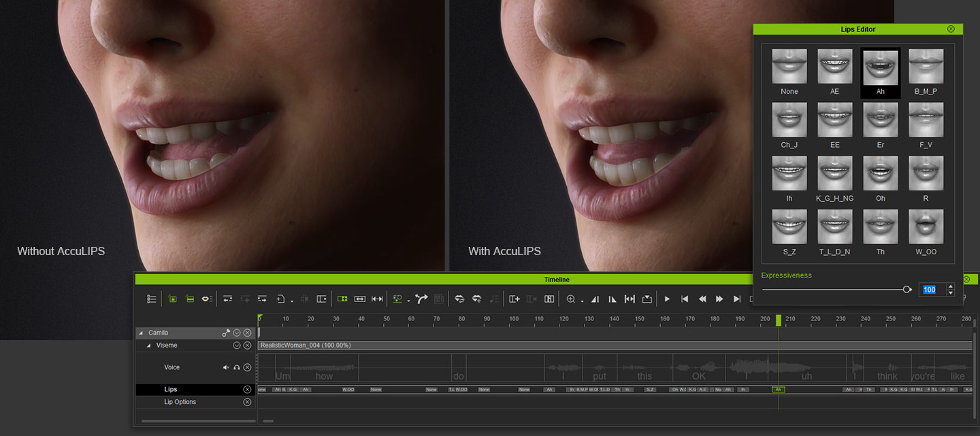Step ahead with the fast-forward button
The height and width of the screenshot is (436, 980).
719,299
